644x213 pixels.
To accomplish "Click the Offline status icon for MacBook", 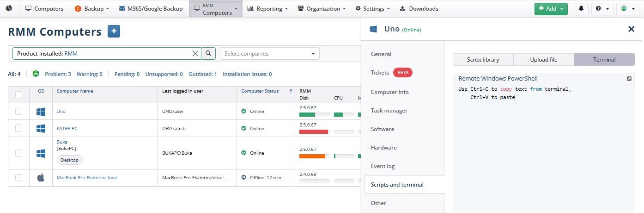I will (x=244, y=177).
